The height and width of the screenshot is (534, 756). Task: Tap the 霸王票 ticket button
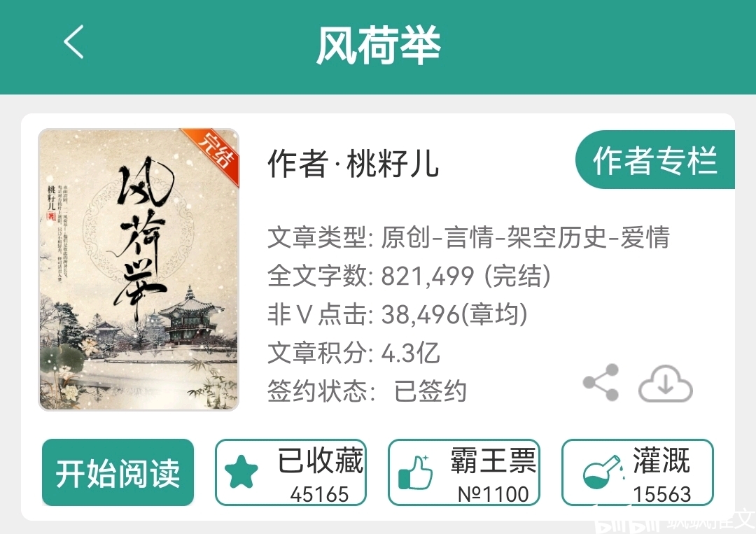click(464, 472)
